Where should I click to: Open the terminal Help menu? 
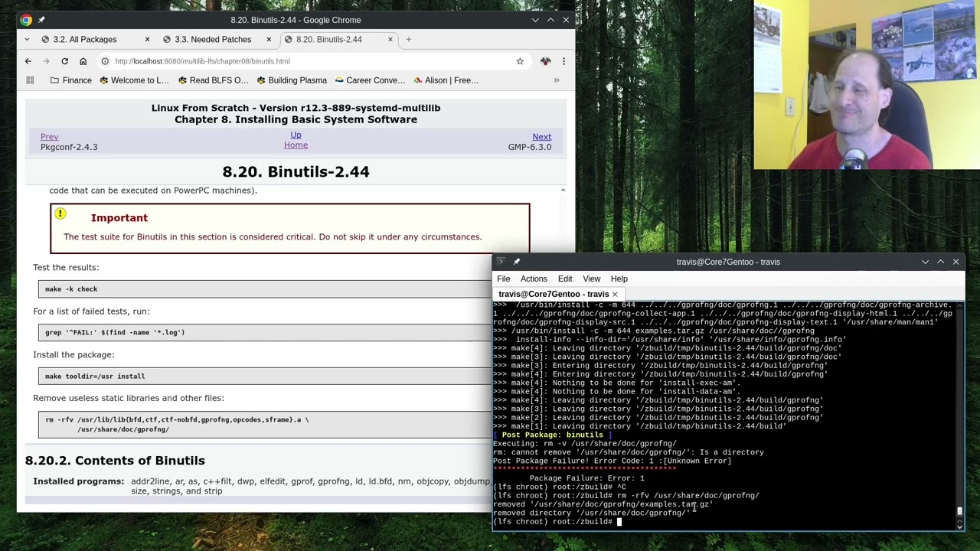(619, 279)
